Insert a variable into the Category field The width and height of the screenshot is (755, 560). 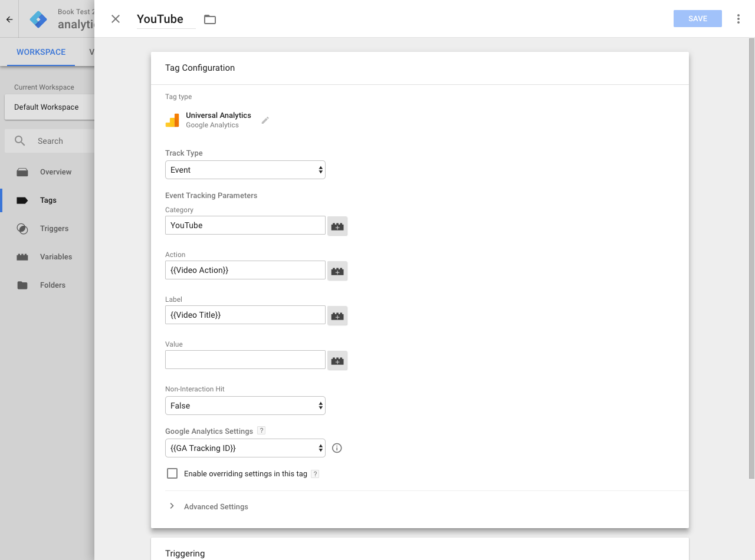(x=337, y=226)
